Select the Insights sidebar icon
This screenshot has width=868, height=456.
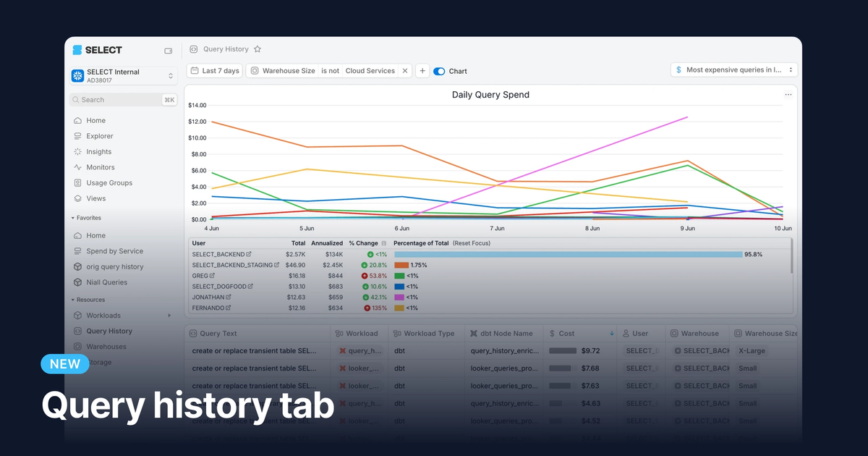tap(77, 151)
